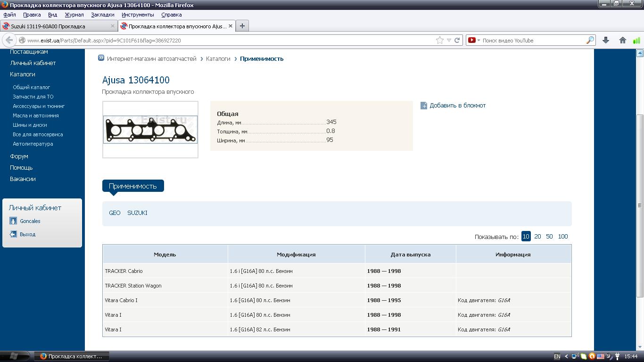This screenshot has width=644, height=362.
Task: Open the Закладки menu
Action: pyautogui.click(x=102, y=15)
